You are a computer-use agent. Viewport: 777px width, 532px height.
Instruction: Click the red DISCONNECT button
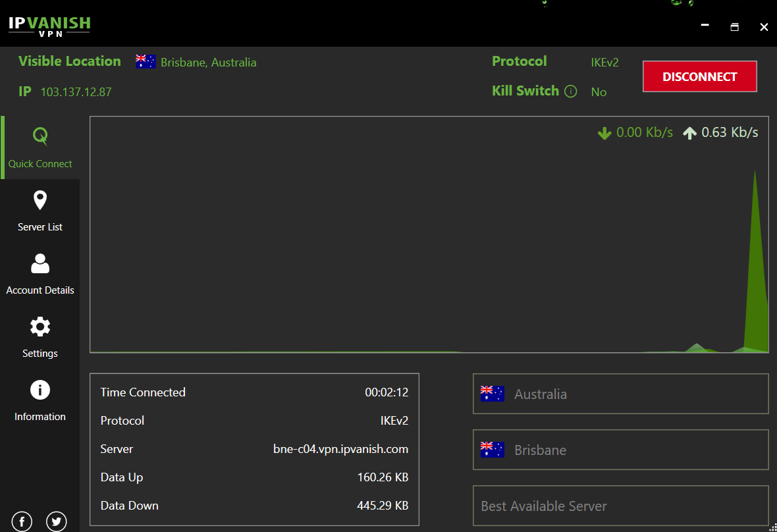pyautogui.click(x=699, y=76)
